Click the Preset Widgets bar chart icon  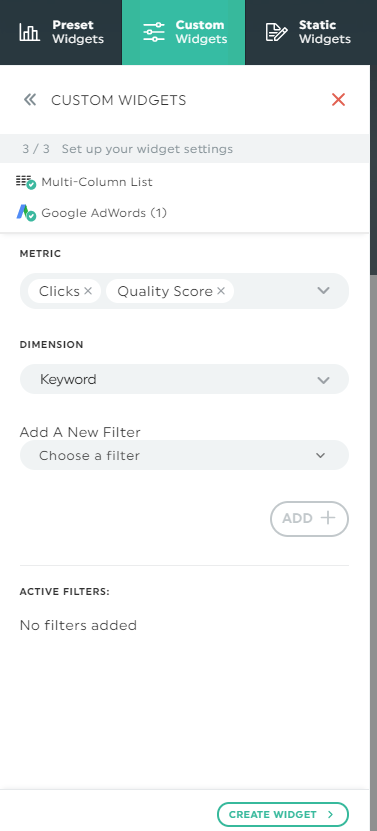click(x=29, y=32)
